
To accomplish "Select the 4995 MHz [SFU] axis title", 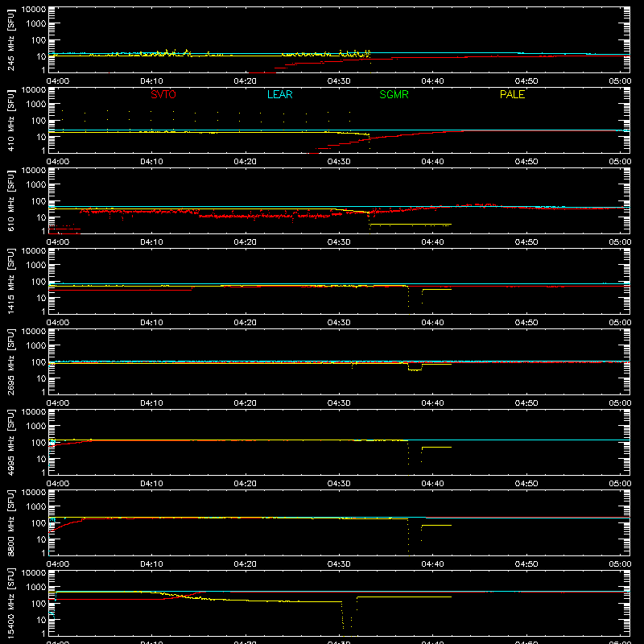I will tap(10, 443).
